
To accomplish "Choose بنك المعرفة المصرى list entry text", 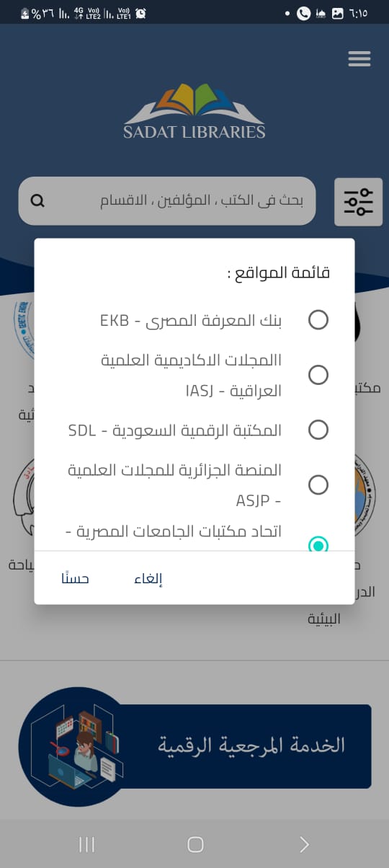I will pos(191,320).
